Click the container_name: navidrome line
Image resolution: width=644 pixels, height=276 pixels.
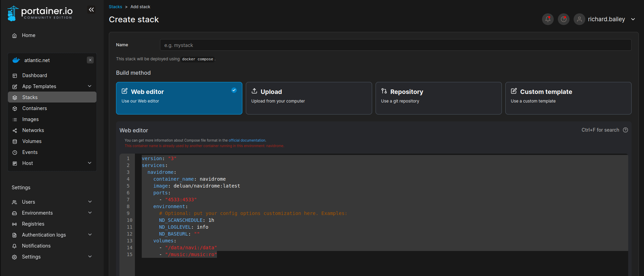189,179
